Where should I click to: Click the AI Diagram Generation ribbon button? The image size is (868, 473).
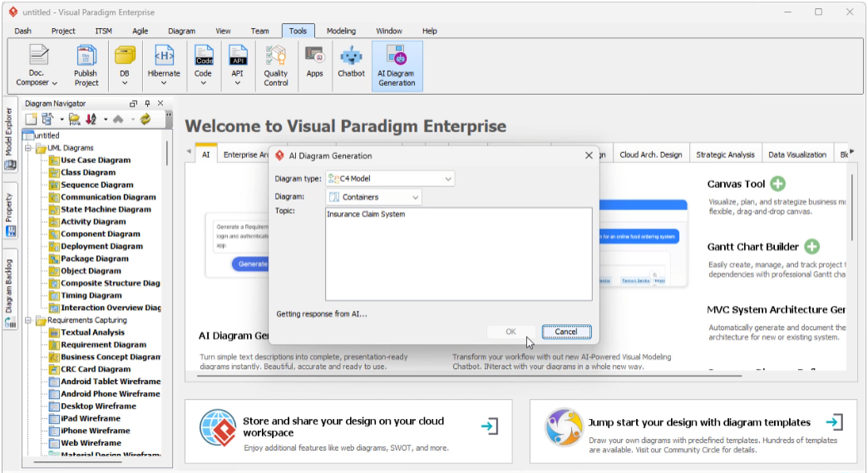(397, 66)
